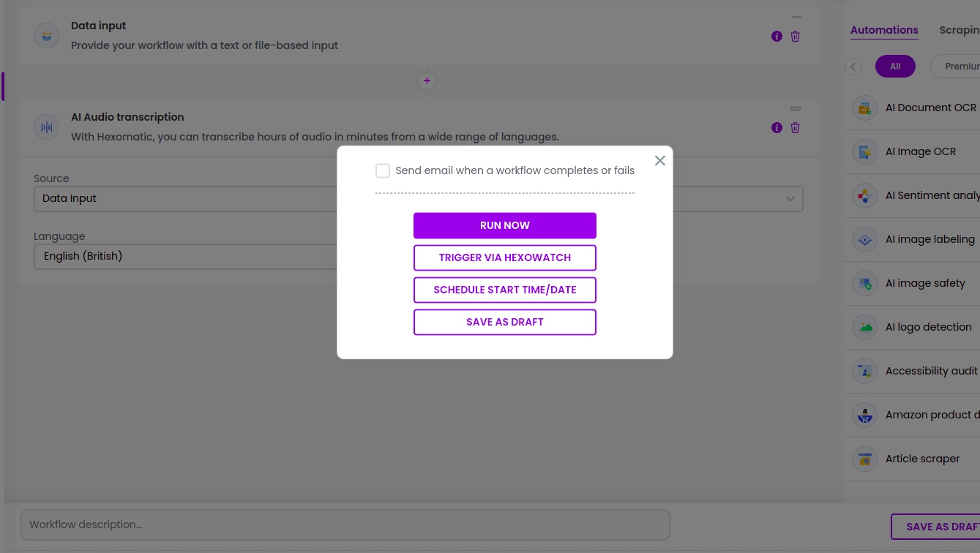The width and height of the screenshot is (980, 553).
Task: Collapse the AI Audio transcription step
Action: [x=796, y=108]
